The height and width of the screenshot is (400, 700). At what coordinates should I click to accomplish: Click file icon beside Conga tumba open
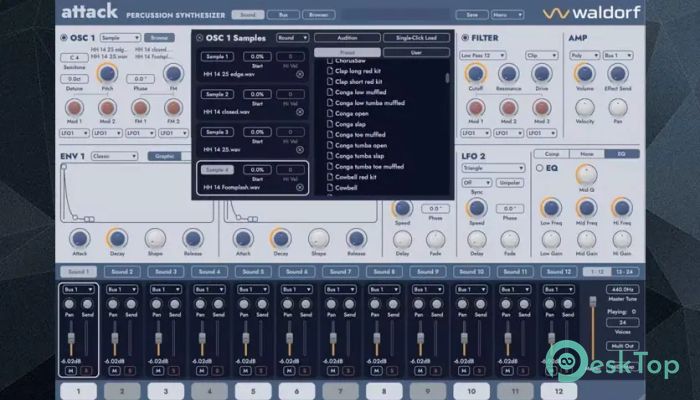pos(330,145)
